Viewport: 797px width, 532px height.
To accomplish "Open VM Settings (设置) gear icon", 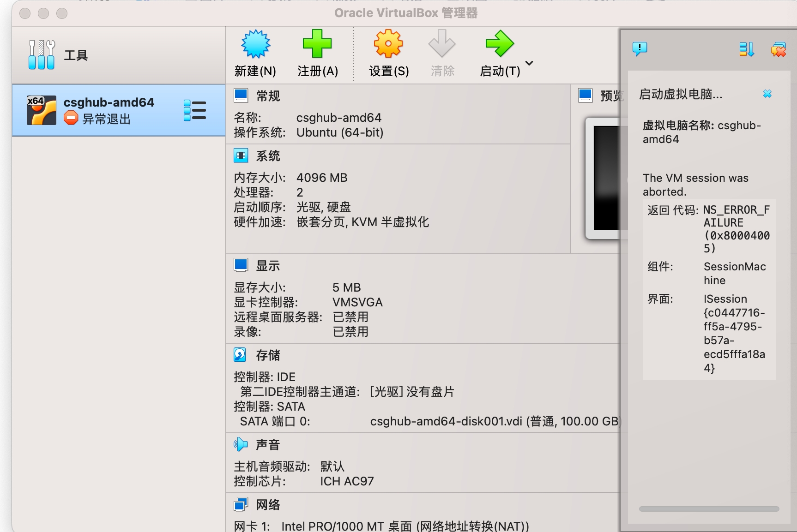I will [388, 44].
